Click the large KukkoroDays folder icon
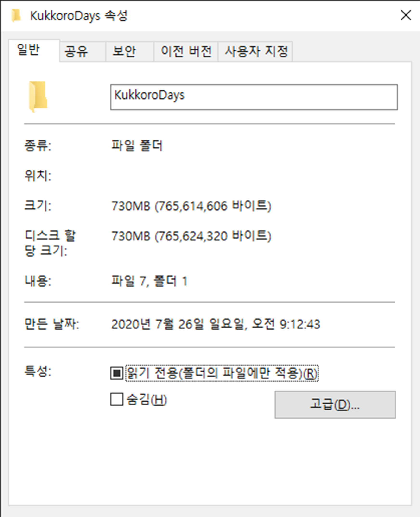420x517 pixels. 38,97
